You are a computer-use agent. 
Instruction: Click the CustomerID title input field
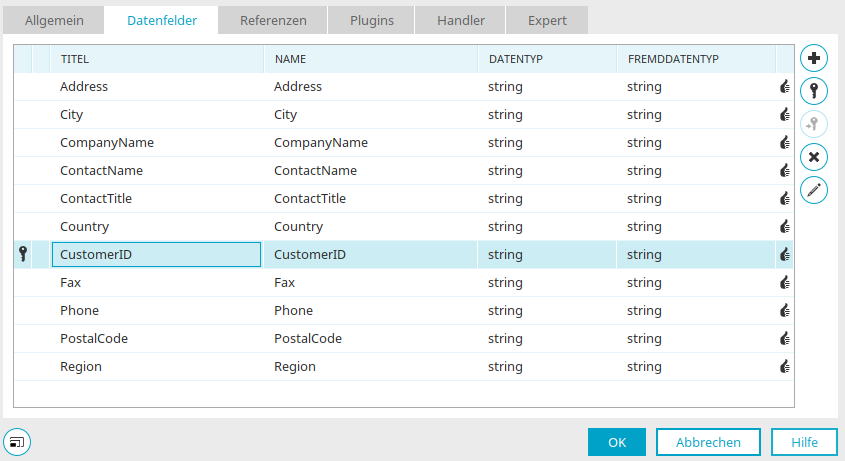pos(156,254)
